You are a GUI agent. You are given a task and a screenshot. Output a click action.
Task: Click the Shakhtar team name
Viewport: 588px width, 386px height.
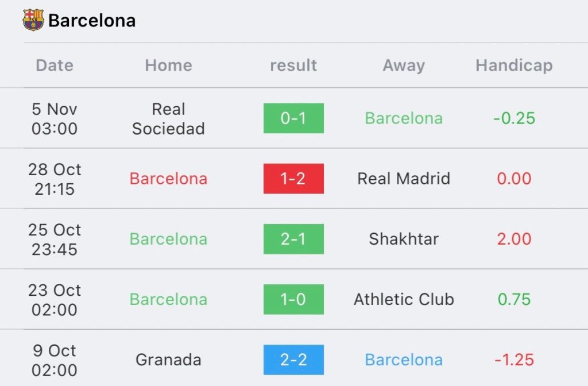(404, 239)
